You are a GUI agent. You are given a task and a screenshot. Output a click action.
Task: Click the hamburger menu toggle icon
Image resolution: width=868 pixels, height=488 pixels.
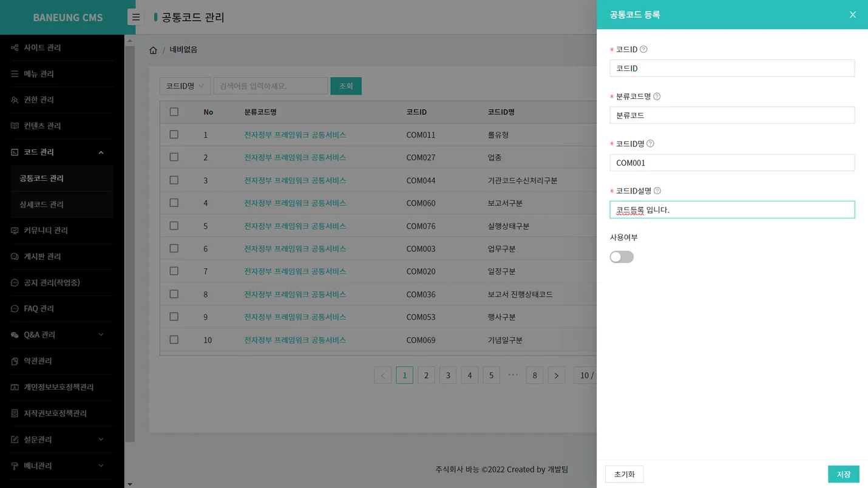coord(136,17)
